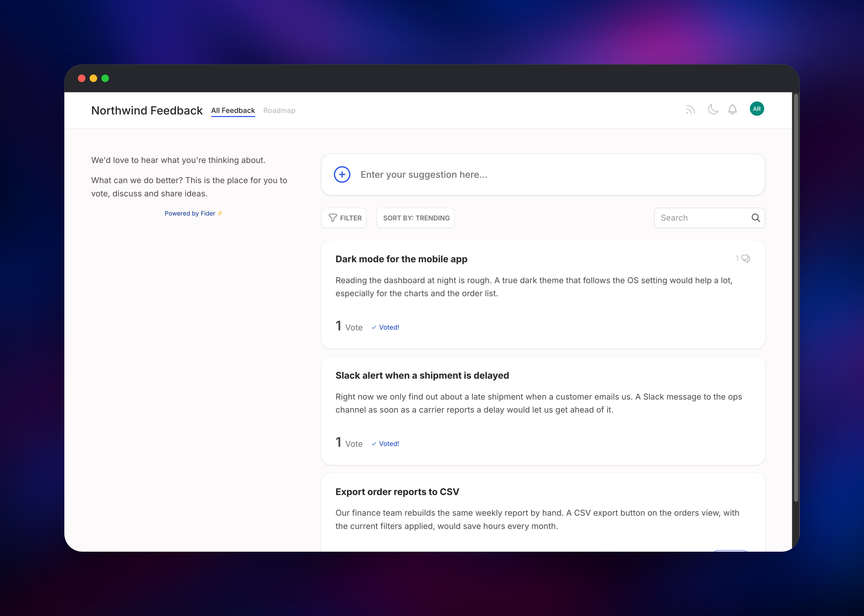Close the window with red button
Viewport: 864px width, 616px height.
tap(82, 78)
